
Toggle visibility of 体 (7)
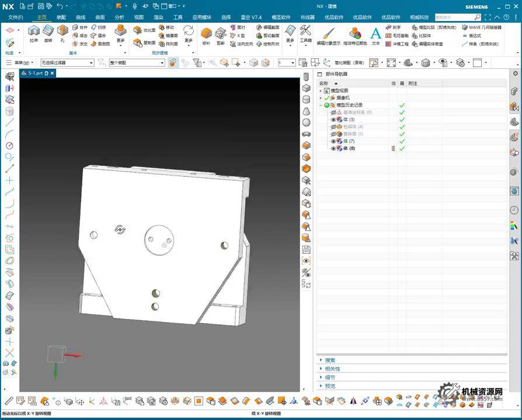(333, 141)
